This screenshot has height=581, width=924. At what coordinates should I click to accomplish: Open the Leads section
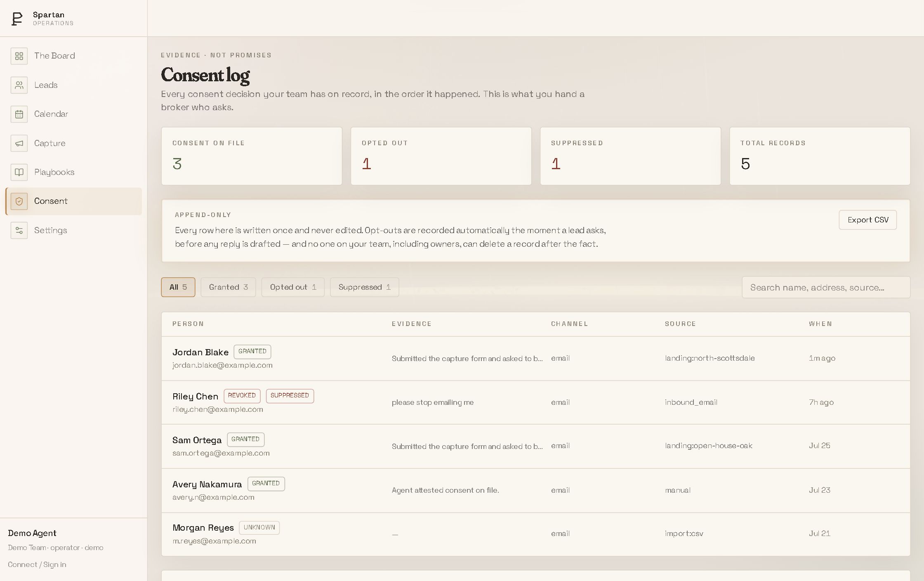pos(73,85)
